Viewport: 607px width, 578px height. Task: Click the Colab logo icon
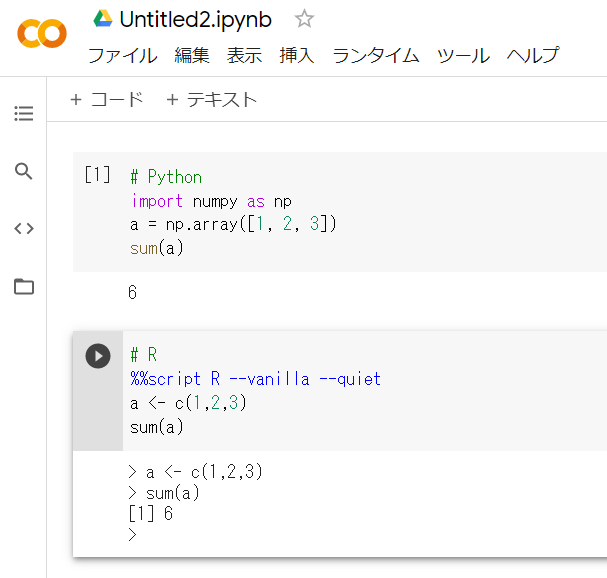point(42,35)
